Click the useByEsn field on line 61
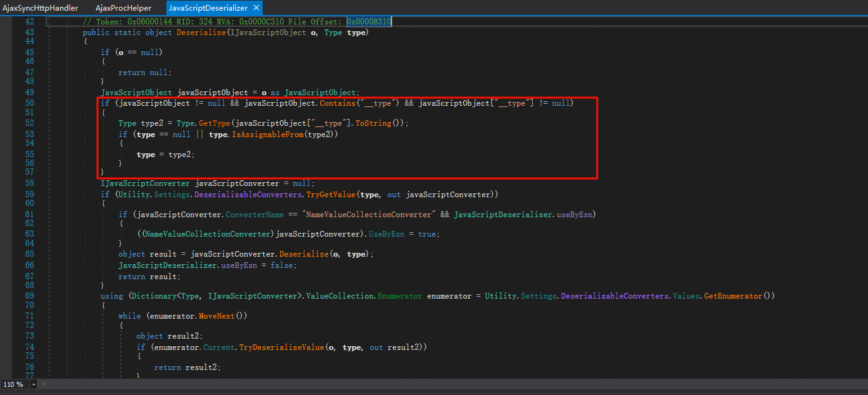This screenshot has width=868, height=395. coord(573,214)
